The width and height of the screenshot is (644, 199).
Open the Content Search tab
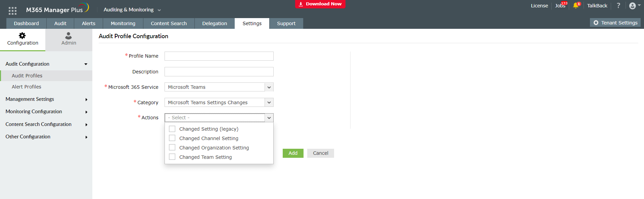(169, 23)
